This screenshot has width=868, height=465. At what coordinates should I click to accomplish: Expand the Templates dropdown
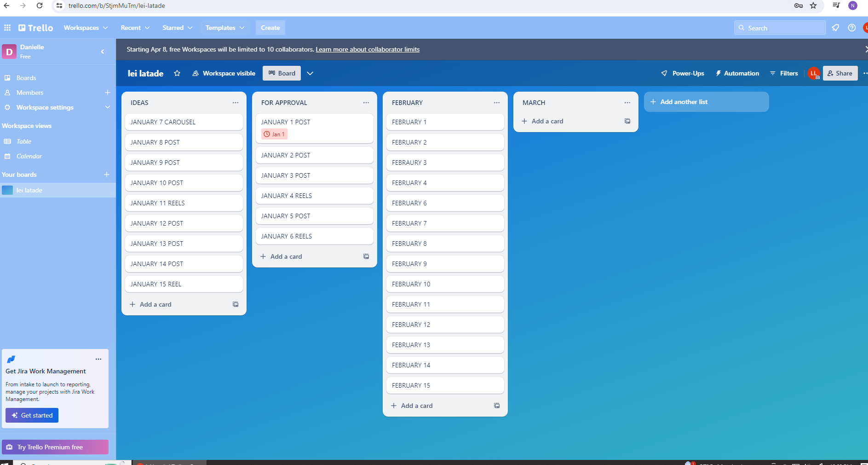coord(225,28)
